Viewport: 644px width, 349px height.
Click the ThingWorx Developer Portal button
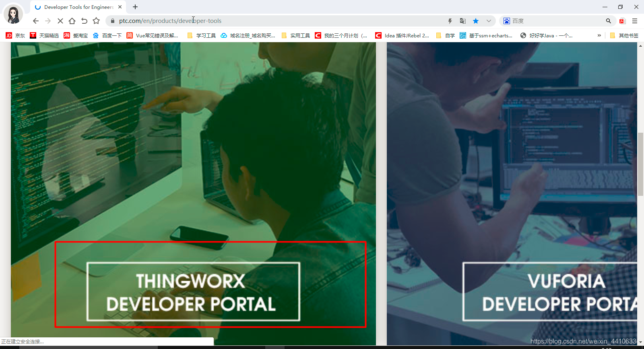point(193,292)
